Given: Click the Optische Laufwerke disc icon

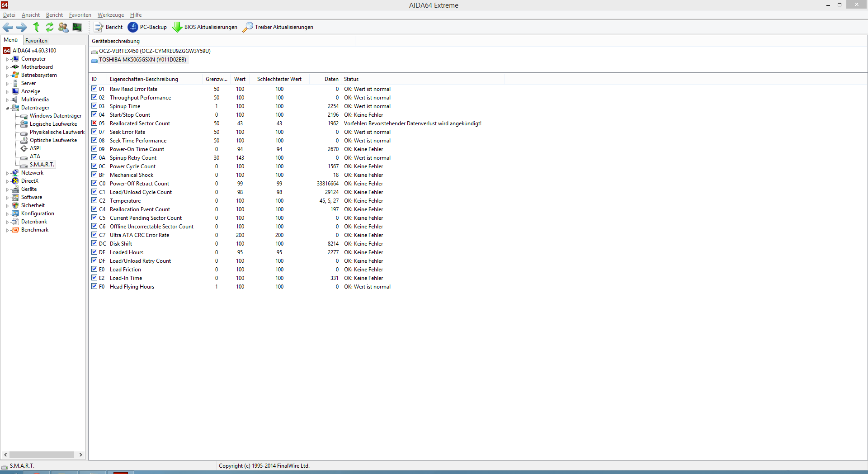Looking at the screenshot, I should click(x=24, y=140).
